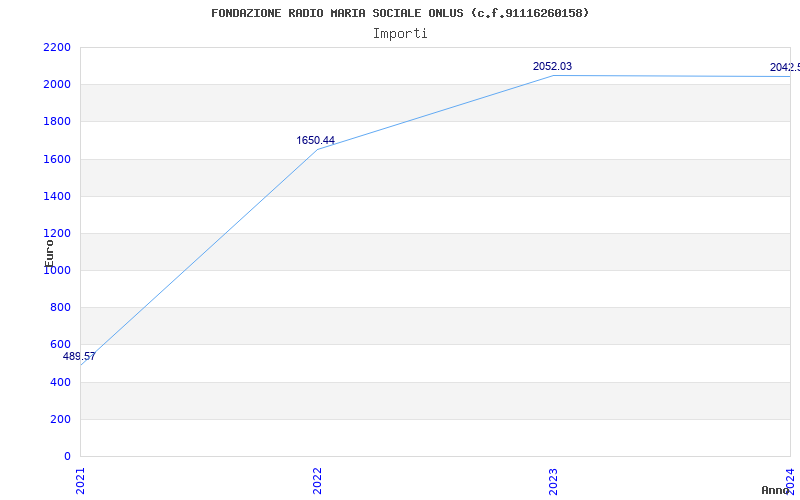Screen dimensions: 800x500
Task: Click the y-axis value 1400
Action: pos(57,196)
